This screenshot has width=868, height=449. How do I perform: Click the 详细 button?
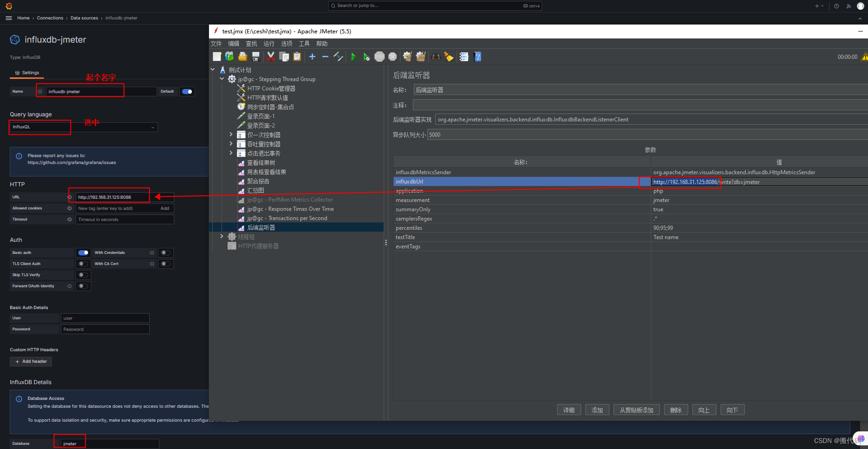click(569, 410)
